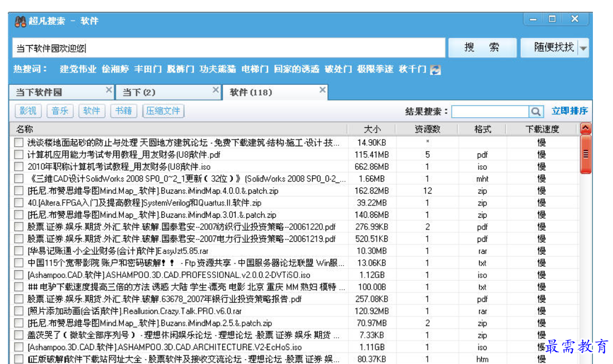Tick checkbox for 浅谈楼地面起砂的防止与处理 row
Viewport: 613px width, 364px height.
pos(19,143)
